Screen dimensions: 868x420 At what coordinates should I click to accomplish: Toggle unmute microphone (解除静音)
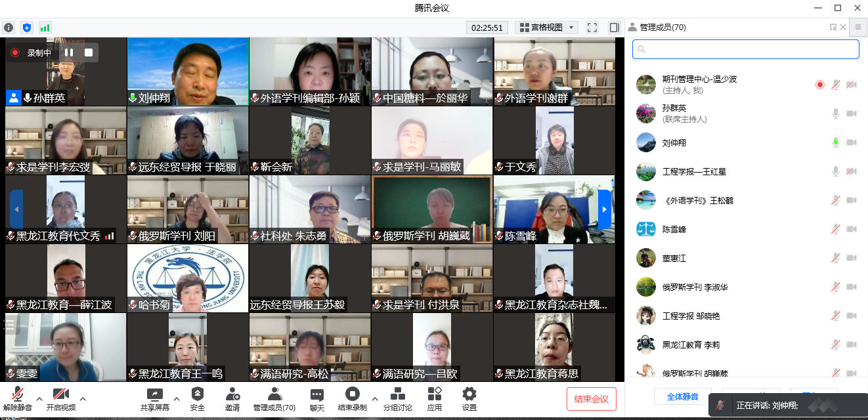[18, 398]
